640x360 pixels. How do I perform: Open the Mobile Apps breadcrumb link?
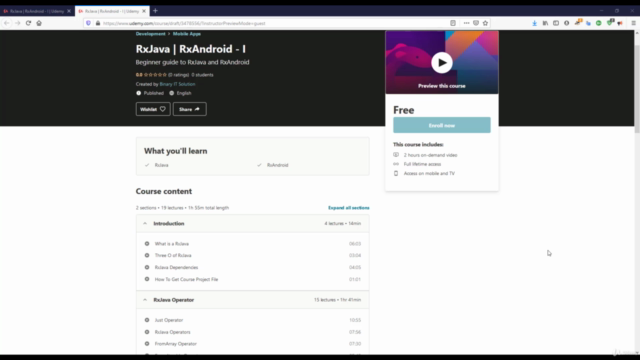[x=187, y=34]
